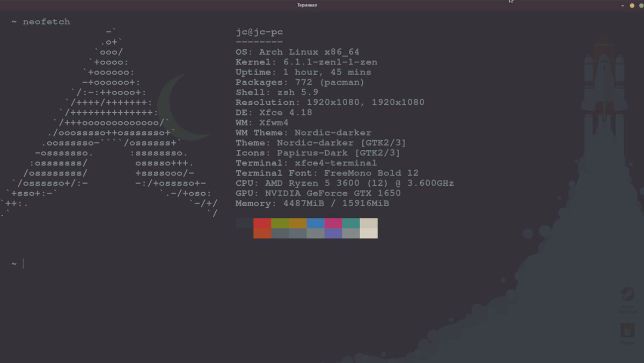The height and width of the screenshot is (363, 644).
Task: Click the typed command "neofetch"
Action: click(x=47, y=22)
